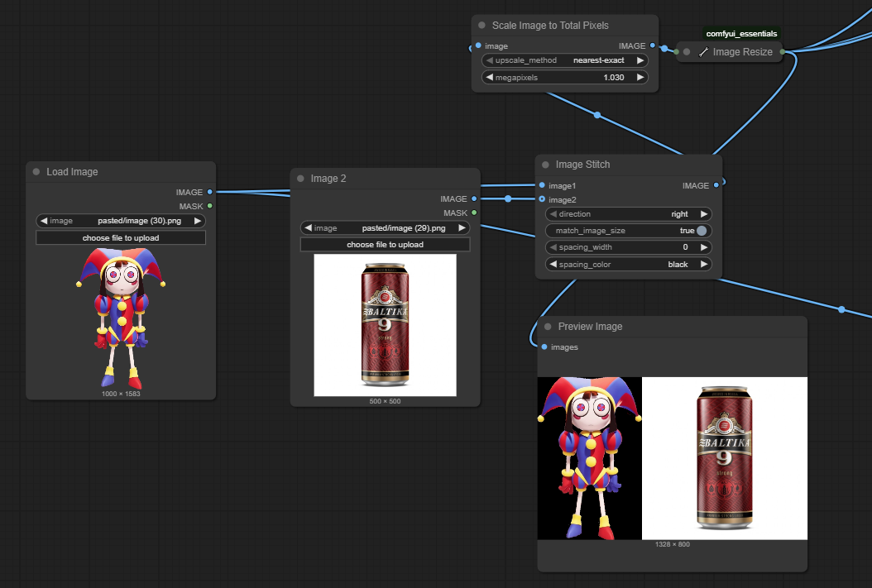Click Load Image node MASK output socket
872x588 pixels.
[209, 206]
